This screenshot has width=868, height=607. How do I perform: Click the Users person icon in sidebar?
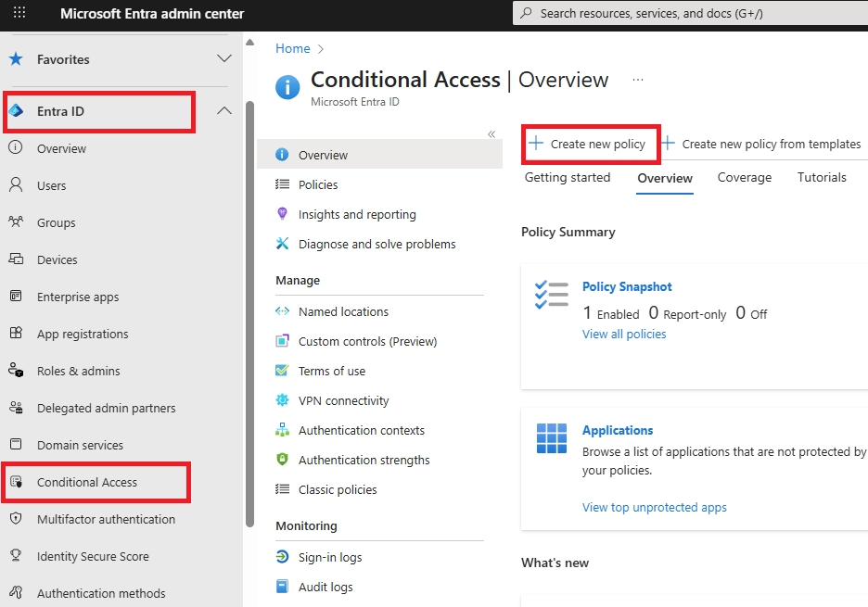point(16,185)
